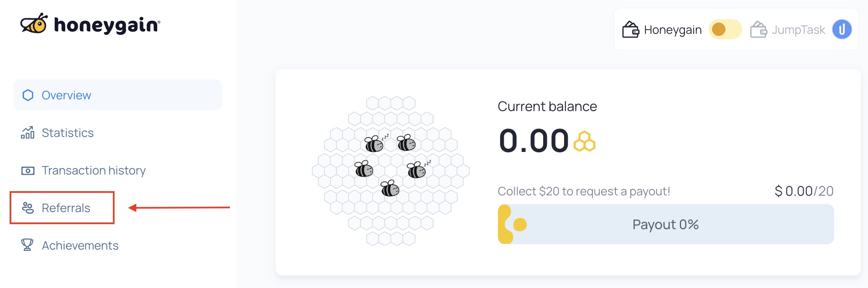Click the Overview hexagon icon
Screen dimensions: 868x288
pyautogui.click(x=28, y=95)
